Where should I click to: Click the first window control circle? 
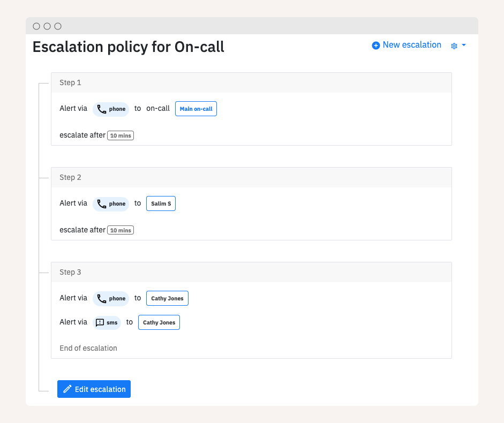36,26
